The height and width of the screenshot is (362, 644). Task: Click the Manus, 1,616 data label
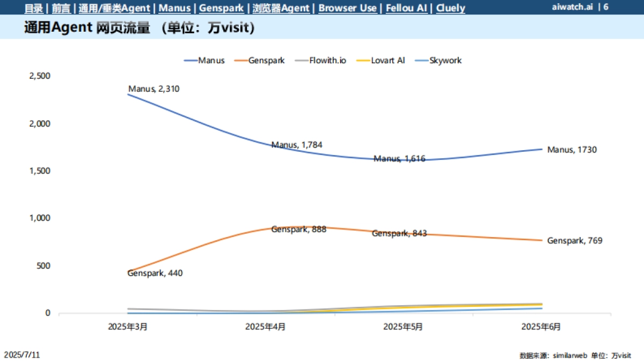pos(400,159)
